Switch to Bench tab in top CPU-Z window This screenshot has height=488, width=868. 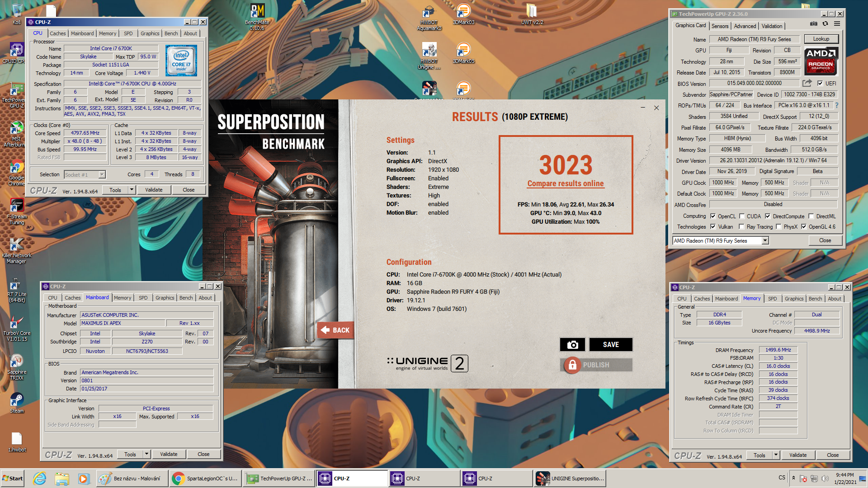tap(171, 33)
